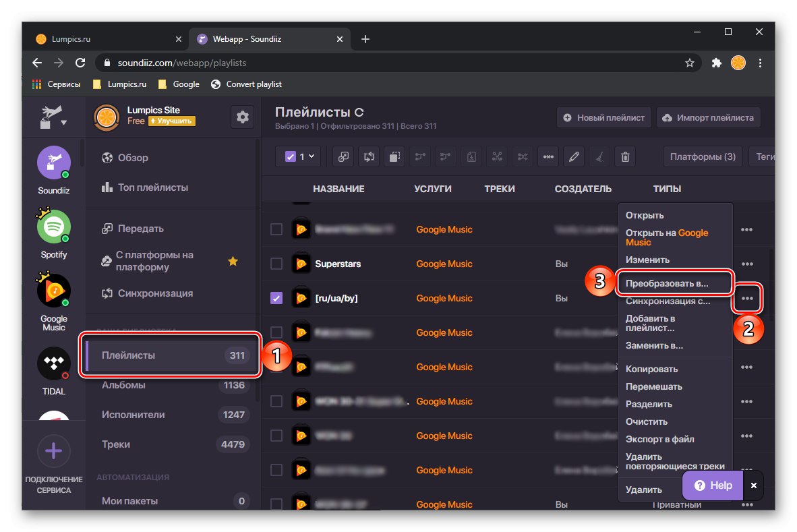Uncheck the [ru/ua/by] playlist checkbox
Image resolution: width=797 pixels, height=532 pixels.
[x=276, y=298]
